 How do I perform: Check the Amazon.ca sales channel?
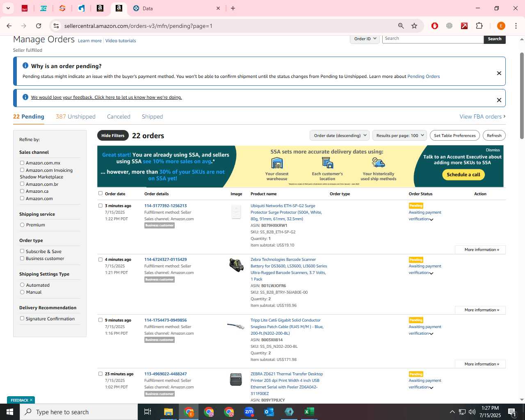point(22,191)
